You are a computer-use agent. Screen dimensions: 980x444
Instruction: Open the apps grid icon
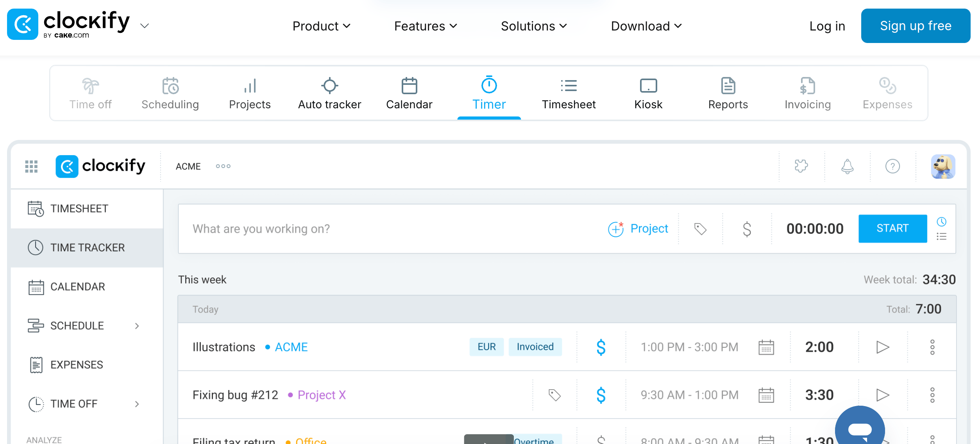click(31, 166)
